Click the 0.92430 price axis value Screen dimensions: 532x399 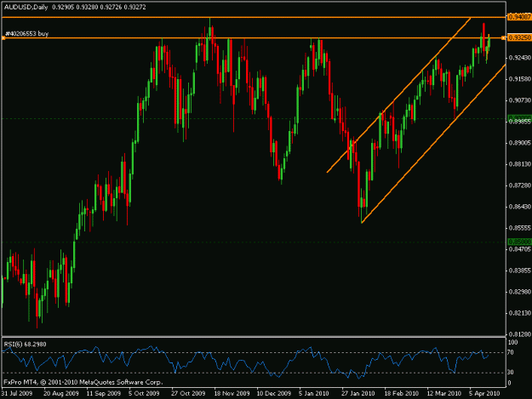(x=520, y=58)
